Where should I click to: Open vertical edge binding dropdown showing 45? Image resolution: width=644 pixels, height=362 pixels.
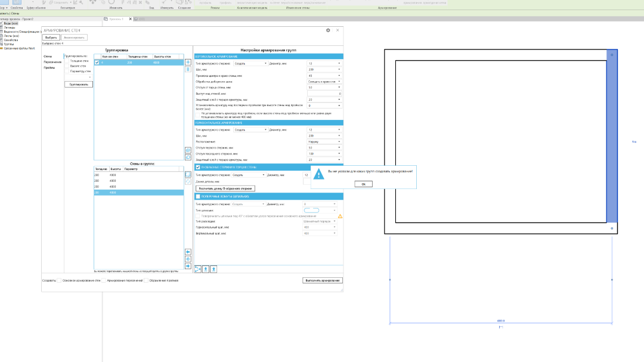pyautogui.click(x=324, y=76)
